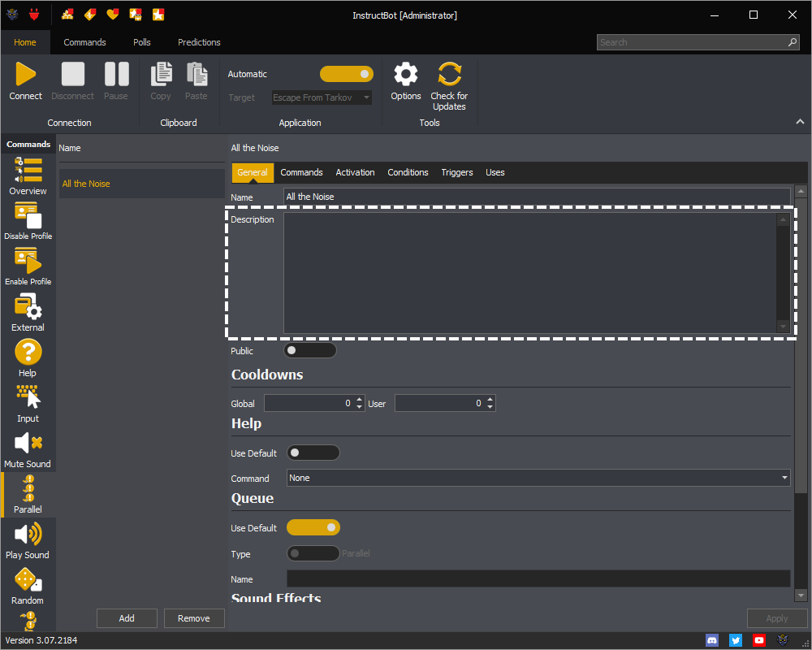
Task: Click the InstructBot mascot icon in status bar
Action: 783,640
